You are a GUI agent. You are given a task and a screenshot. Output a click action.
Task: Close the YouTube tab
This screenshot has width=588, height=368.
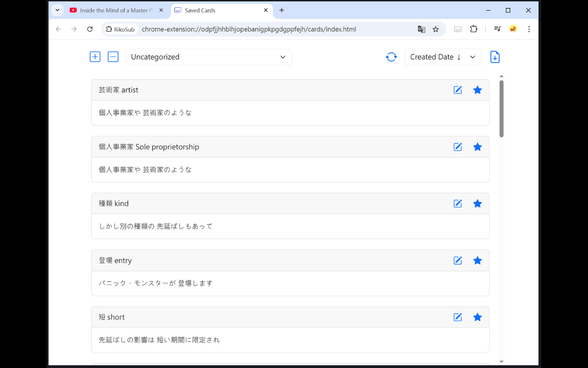pos(161,10)
